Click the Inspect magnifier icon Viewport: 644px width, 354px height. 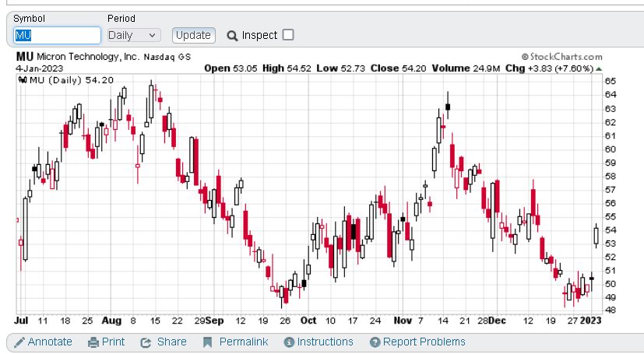(x=232, y=36)
